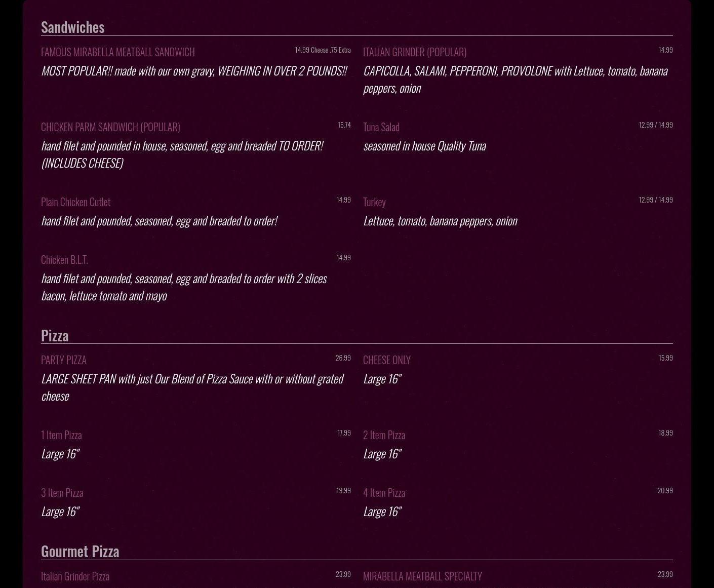Click the Cheese Only pizza name

point(386,360)
